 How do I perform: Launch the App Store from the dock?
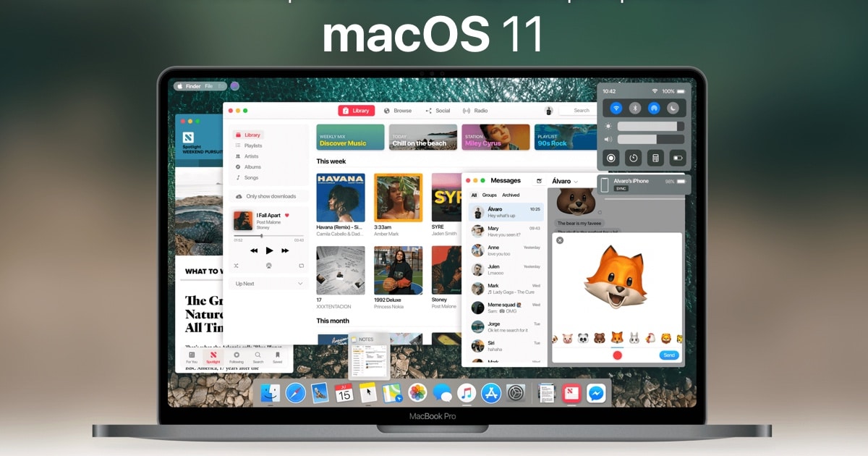pyautogui.click(x=491, y=393)
